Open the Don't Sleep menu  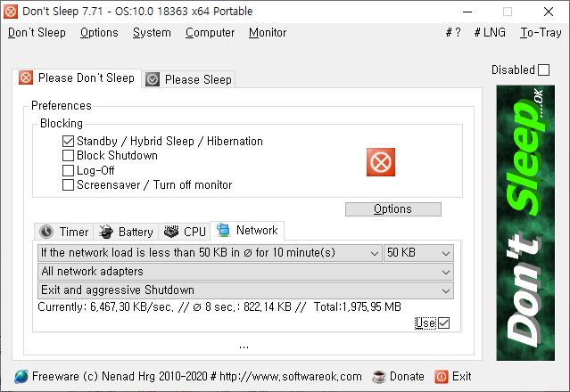(x=37, y=33)
